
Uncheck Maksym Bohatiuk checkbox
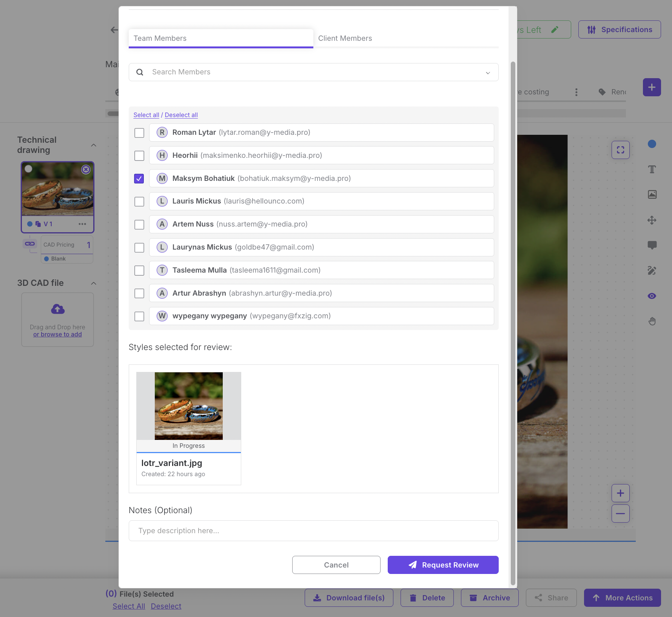(x=139, y=179)
